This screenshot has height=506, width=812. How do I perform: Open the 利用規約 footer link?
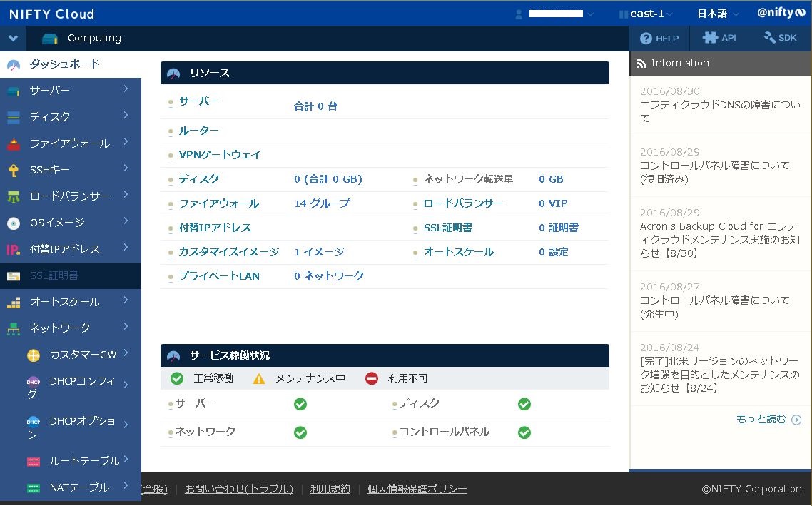coord(330,490)
